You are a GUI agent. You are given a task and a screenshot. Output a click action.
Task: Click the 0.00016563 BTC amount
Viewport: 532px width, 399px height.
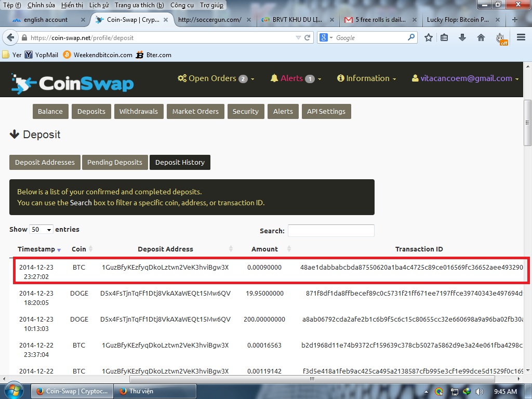tap(264, 345)
